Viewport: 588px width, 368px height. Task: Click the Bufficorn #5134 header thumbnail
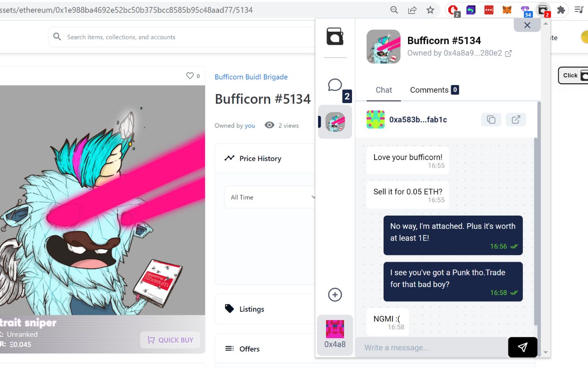[x=384, y=46]
